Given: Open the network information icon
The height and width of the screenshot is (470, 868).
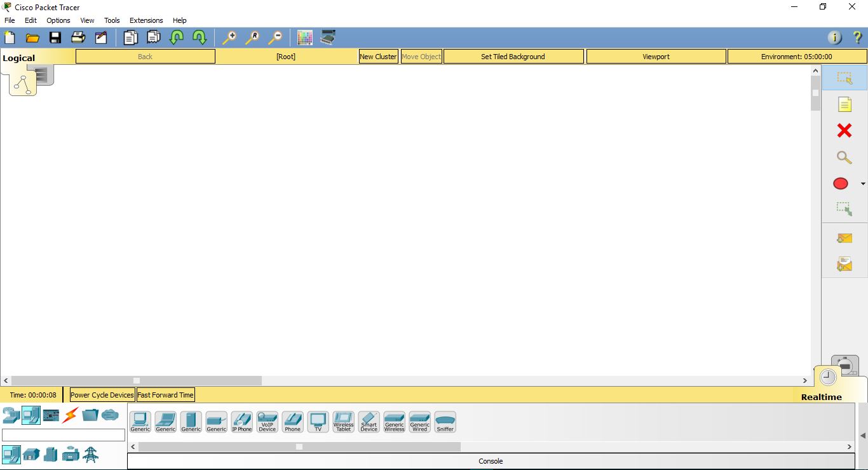Looking at the screenshot, I should 834,38.
